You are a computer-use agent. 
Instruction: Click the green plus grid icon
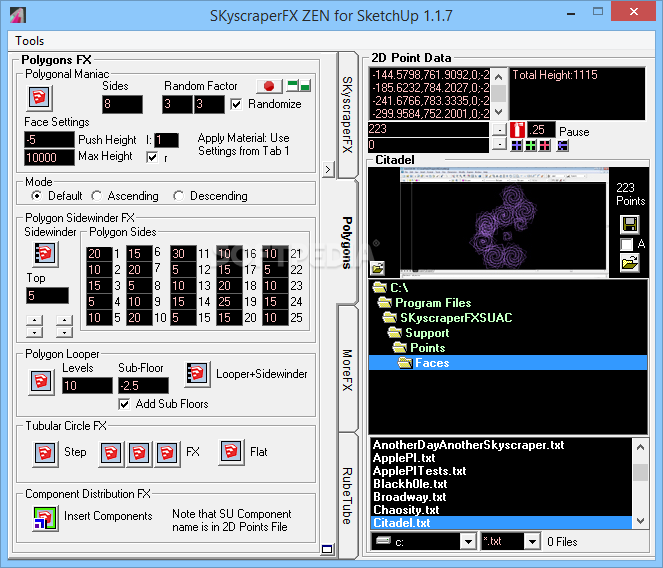click(x=530, y=146)
